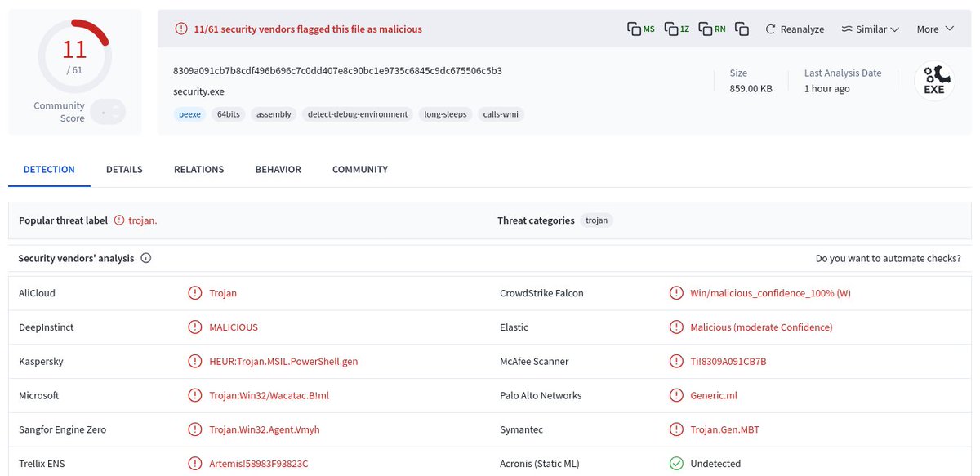Switch to the BEHAVIOR tab
980x476 pixels.
(x=278, y=169)
